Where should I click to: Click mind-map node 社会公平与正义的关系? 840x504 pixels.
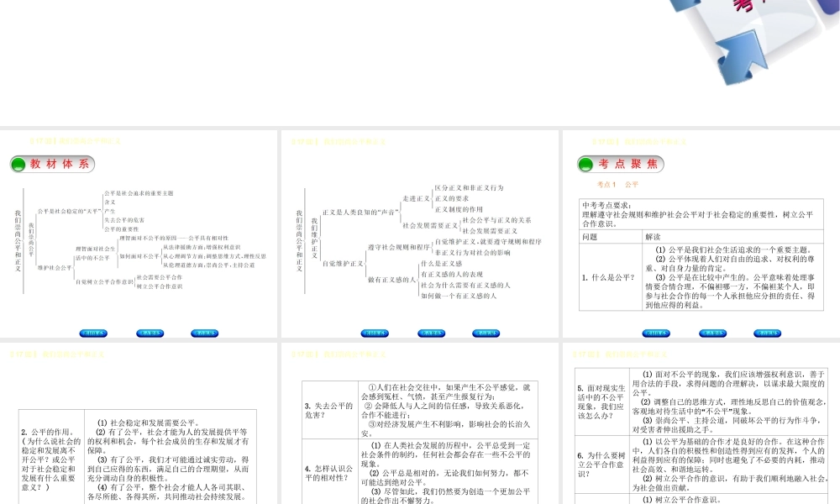point(497,220)
